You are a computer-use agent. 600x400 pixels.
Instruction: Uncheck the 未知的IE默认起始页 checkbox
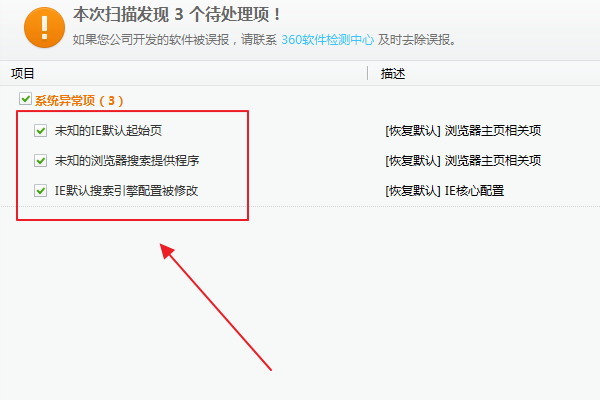[x=40, y=131]
